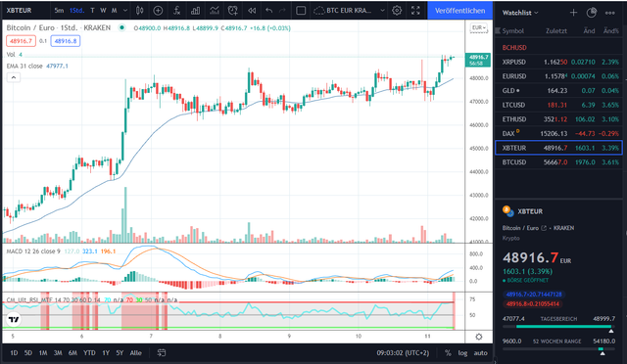This screenshot has width=627, height=364.
Task: Open the watchlist more options menu
Action: click(x=609, y=13)
